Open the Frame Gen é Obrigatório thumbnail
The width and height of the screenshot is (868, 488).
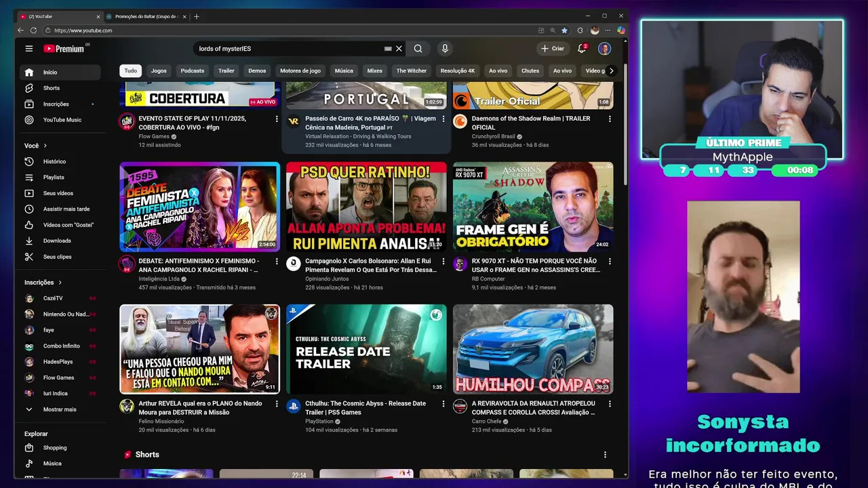pos(533,207)
